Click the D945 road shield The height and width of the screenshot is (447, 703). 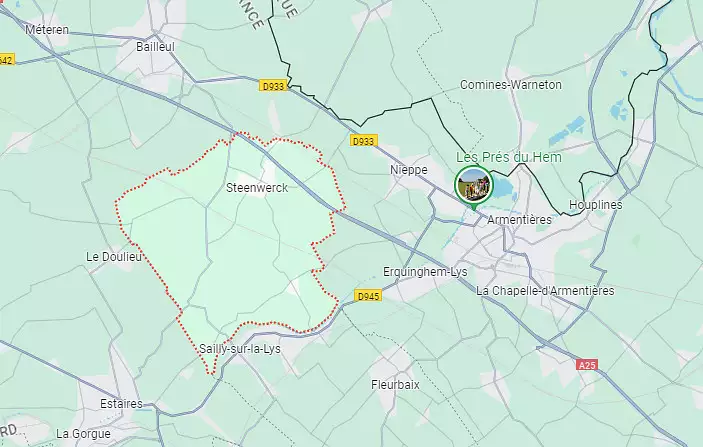click(x=369, y=296)
